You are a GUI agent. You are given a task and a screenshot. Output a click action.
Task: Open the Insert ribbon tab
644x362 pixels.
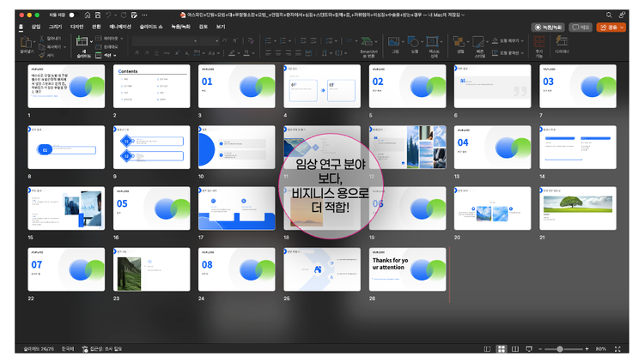(36, 27)
